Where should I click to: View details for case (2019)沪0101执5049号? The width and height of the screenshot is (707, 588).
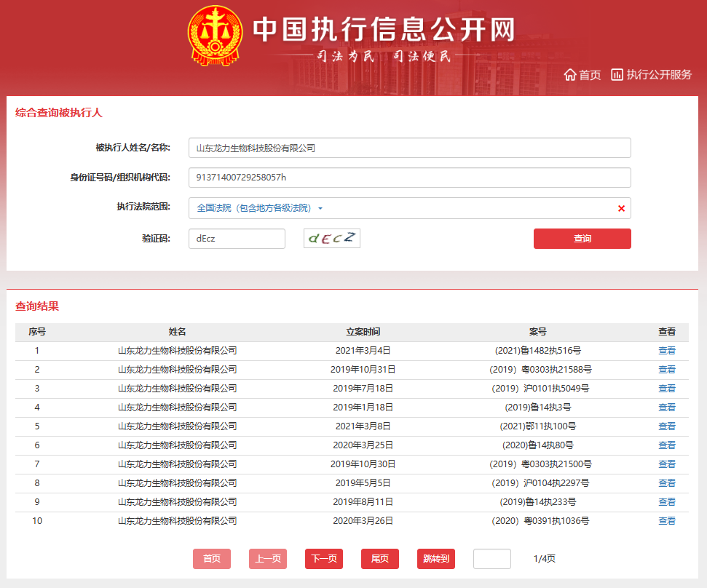click(666, 389)
